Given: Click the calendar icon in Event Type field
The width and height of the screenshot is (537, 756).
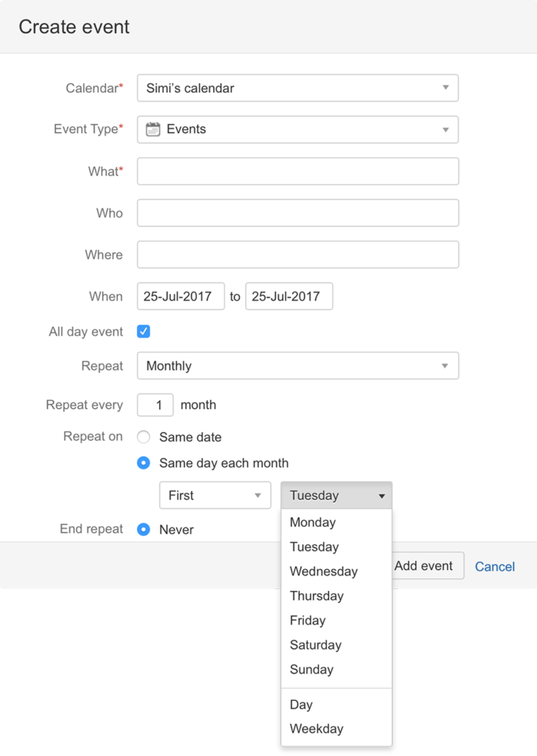Looking at the screenshot, I should tap(153, 129).
